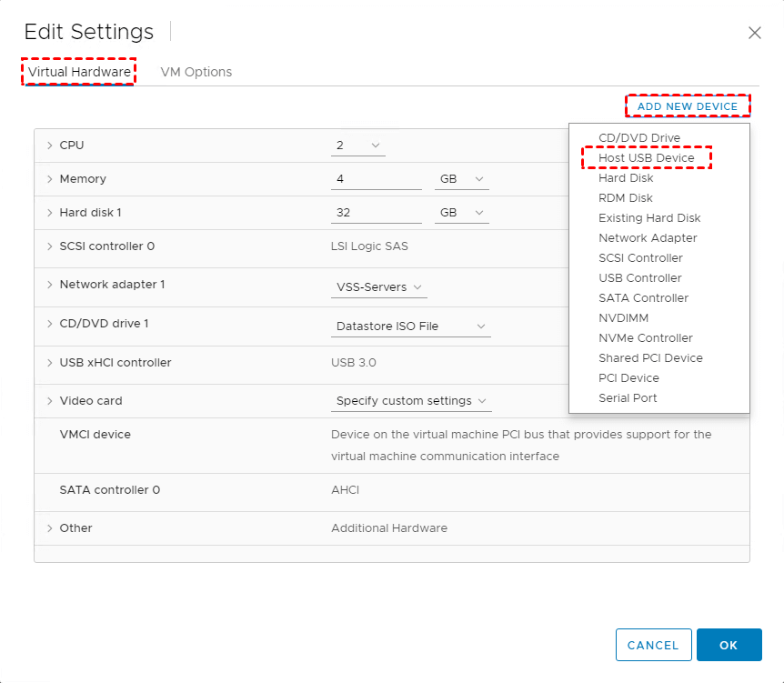The height and width of the screenshot is (683, 784).
Task: Close the Edit Settings dialog
Action: tap(754, 33)
